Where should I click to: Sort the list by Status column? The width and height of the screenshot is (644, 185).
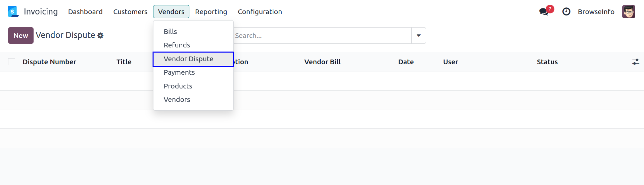pyautogui.click(x=547, y=62)
